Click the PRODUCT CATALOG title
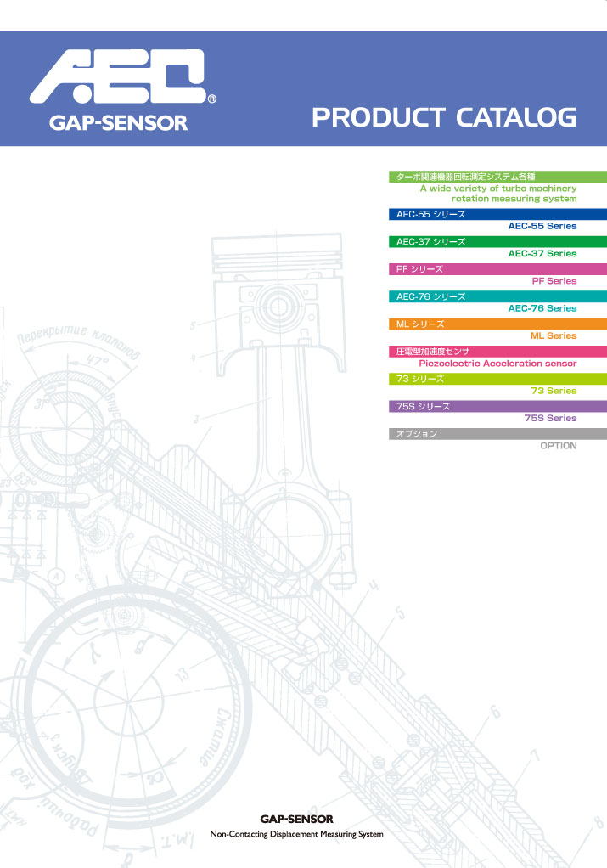Viewport: 607px width, 868px height. coord(444,117)
